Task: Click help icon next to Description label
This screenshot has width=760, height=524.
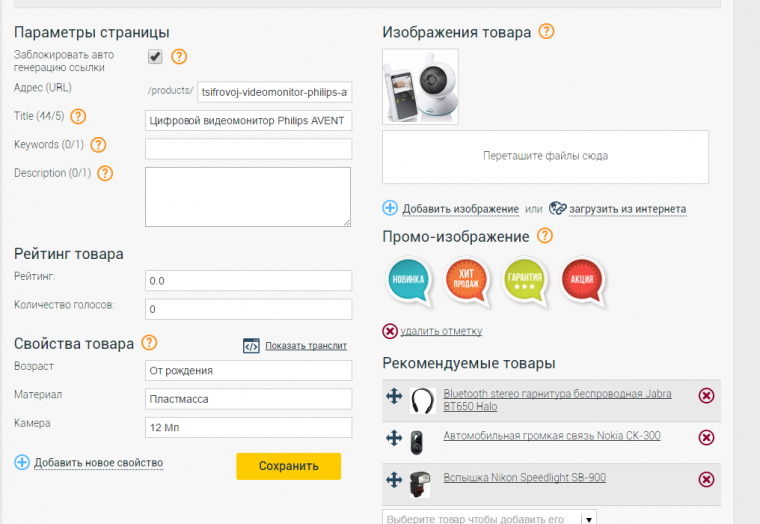Action: tap(104, 173)
